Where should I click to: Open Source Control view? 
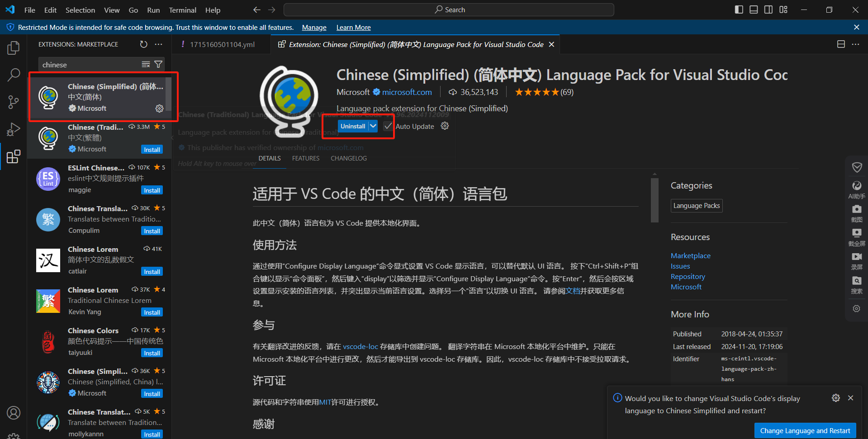pos(14,102)
